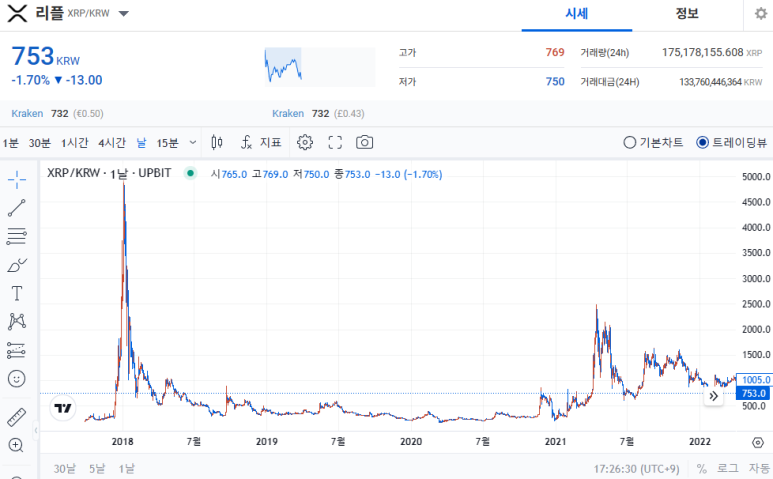Open timezone setting 17:26:30 (UTC+9)
The width and height of the screenshot is (773, 479).
coord(636,469)
